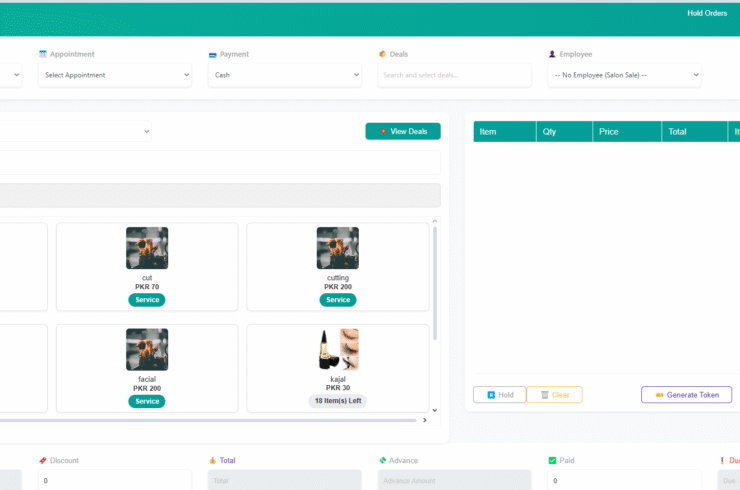Click the product list scroll down arrow
This screenshot has height=490, width=740.
[435, 410]
